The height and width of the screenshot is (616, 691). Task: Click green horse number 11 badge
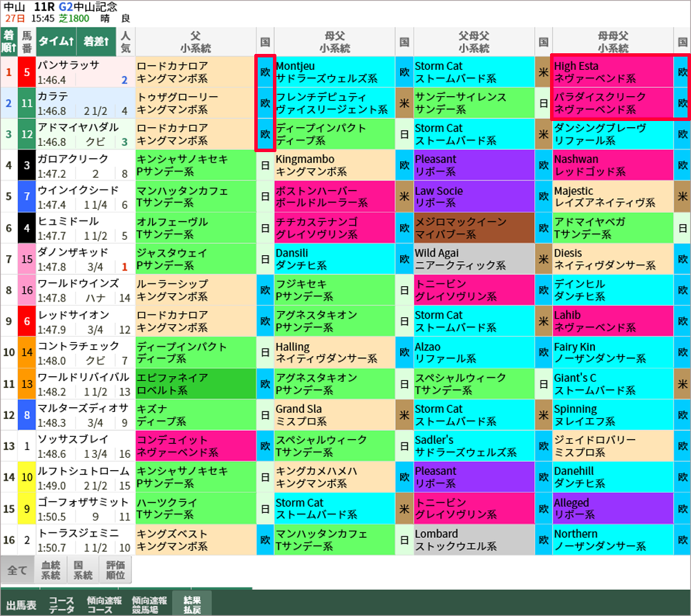(x=27, y=103)
